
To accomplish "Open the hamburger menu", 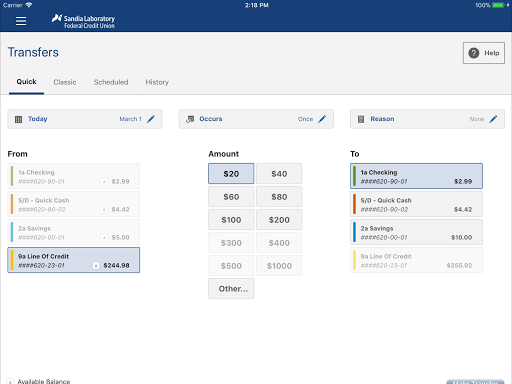I will (x=21, y=21).
